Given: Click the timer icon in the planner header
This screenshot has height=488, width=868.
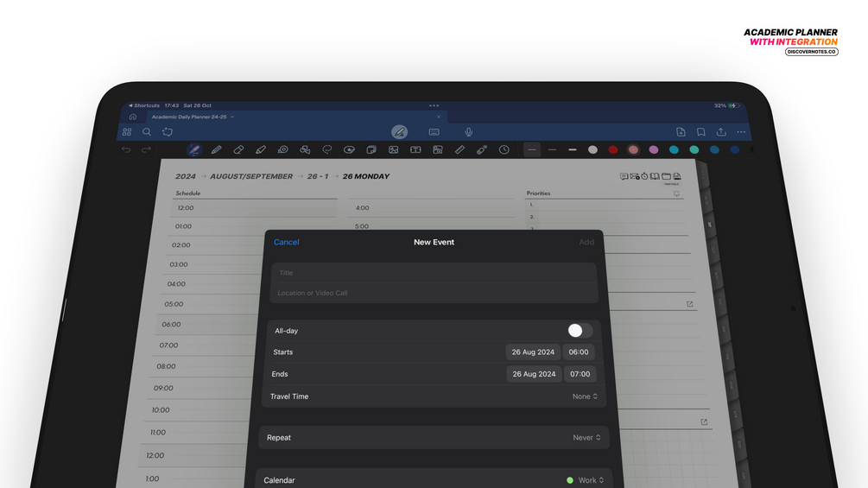Looking at the screenshot, I should coord(645,176).
